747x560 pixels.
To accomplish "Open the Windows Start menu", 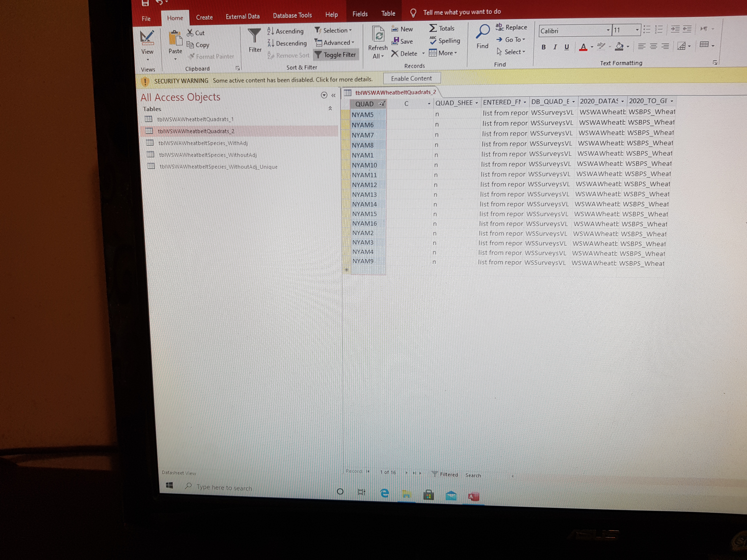I will tap(170, 485).
